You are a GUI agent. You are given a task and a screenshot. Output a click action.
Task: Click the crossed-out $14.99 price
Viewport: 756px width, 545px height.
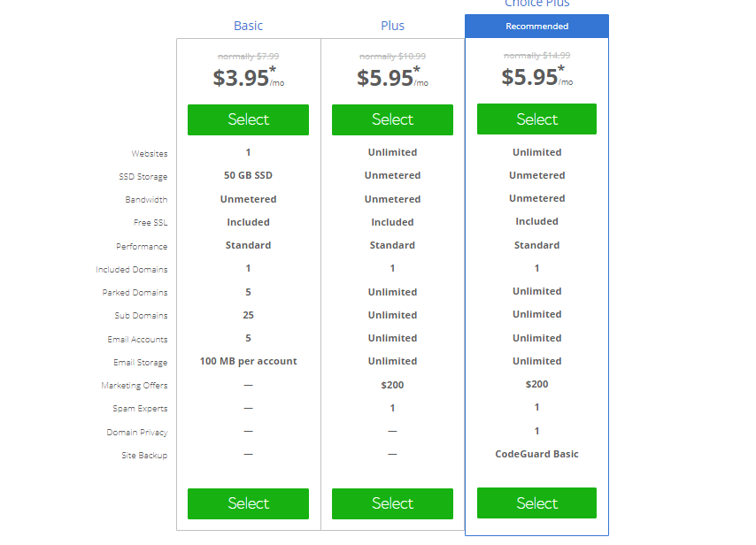point(536,55)
